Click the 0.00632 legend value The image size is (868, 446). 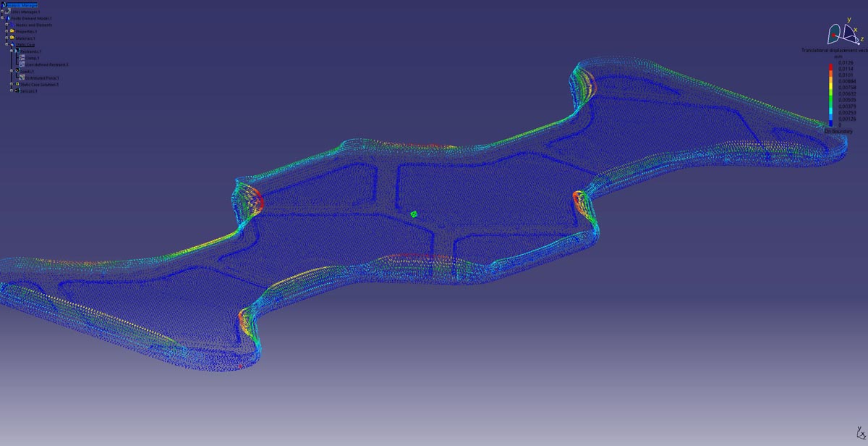[847, 93]
